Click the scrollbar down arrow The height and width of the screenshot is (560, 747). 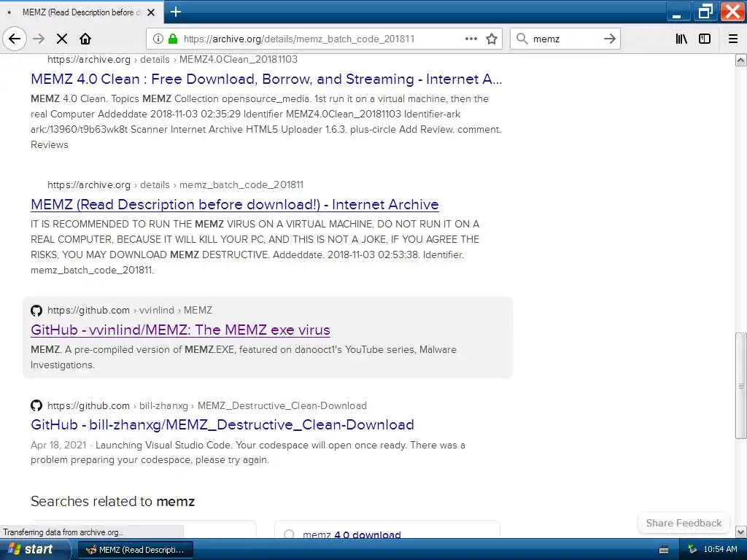(x=740, y=532)
